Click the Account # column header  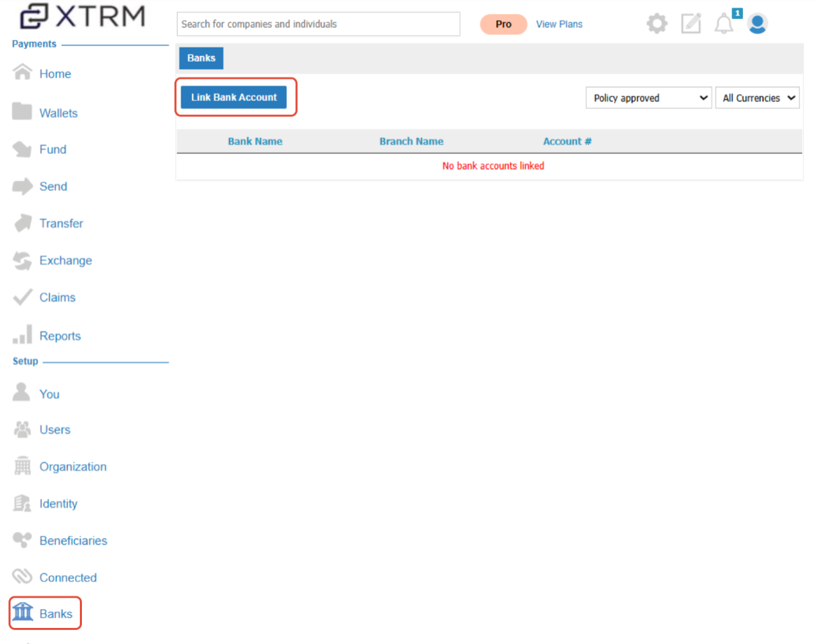click(567, 141)
